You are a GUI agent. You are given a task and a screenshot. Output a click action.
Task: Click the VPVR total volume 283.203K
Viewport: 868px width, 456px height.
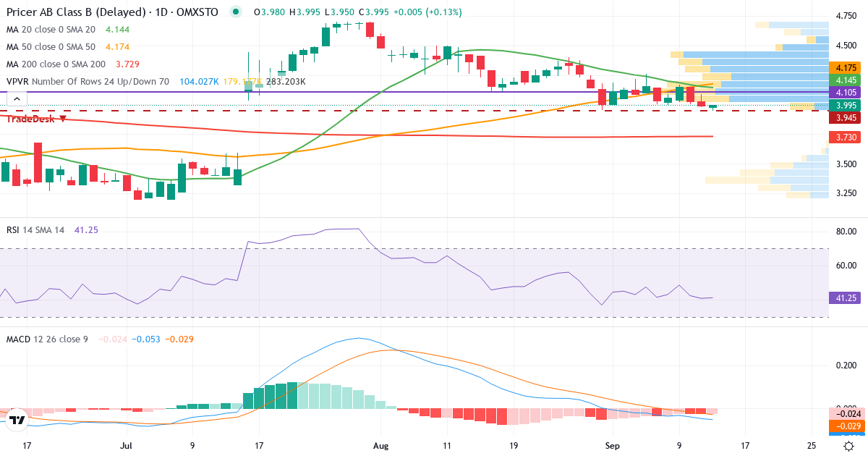pos(286,82)
